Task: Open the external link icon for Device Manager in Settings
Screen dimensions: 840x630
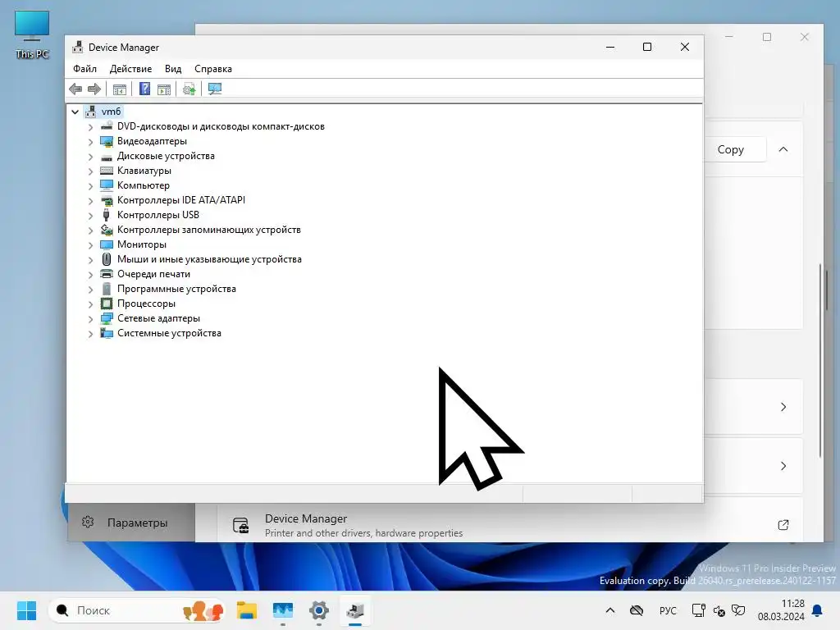Action: coord(783,525)
